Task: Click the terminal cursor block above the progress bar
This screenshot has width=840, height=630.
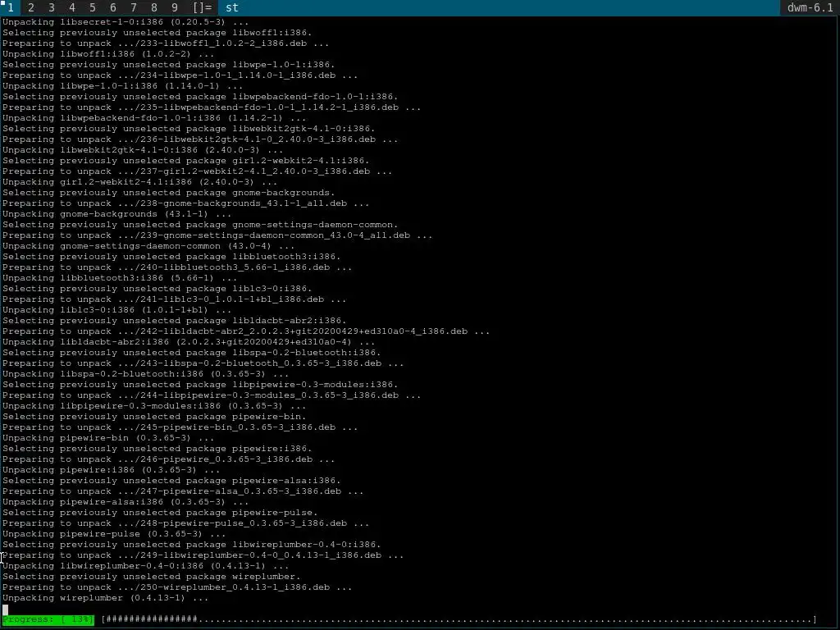Action: tap(6, 609)
